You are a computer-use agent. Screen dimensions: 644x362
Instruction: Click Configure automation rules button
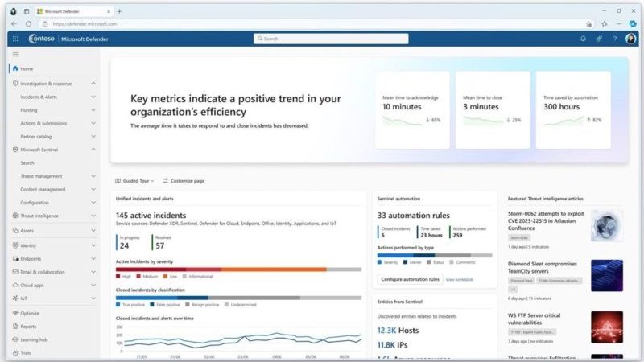410,279
